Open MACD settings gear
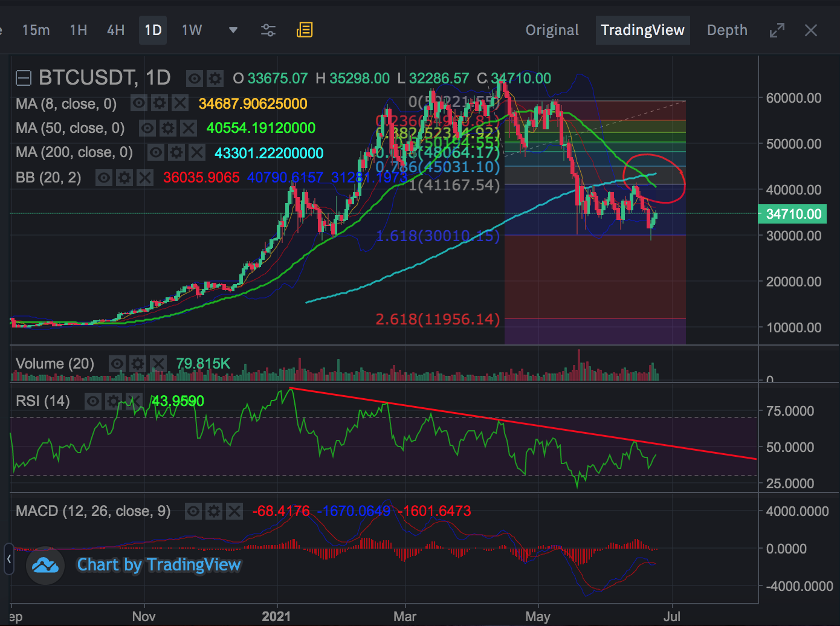This screenshot has width=840, height=626. [214, 512]
